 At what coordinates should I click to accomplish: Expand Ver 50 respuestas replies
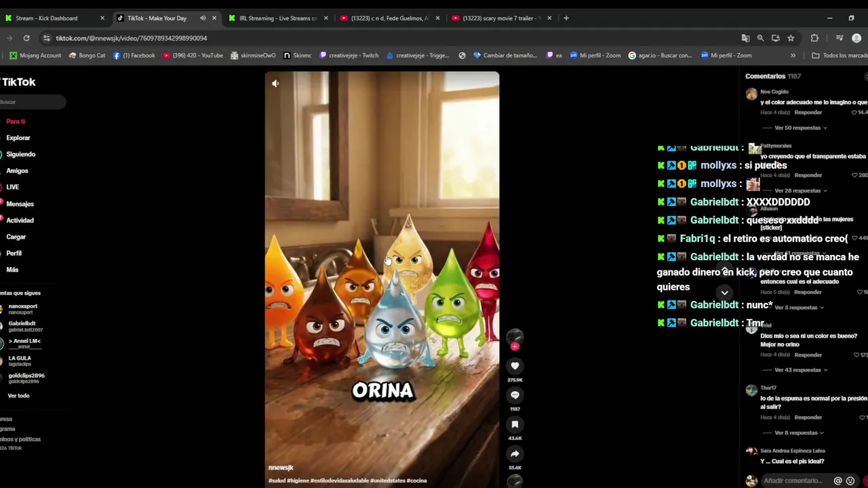800,128
